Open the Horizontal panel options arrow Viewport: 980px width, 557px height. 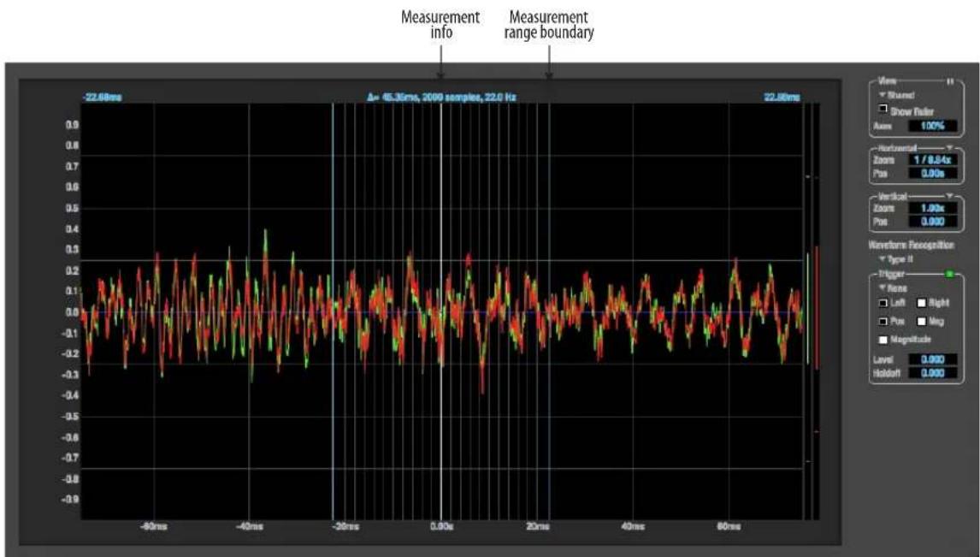pyautogui.click(x=949, y=148)
